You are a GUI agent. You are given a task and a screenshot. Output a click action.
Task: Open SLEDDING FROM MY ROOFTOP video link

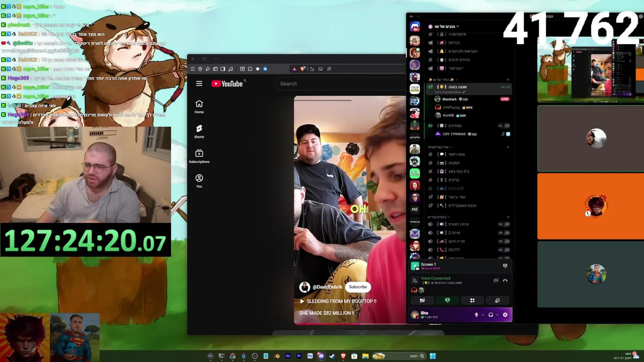pyautogui.click(x=338, y=301)
